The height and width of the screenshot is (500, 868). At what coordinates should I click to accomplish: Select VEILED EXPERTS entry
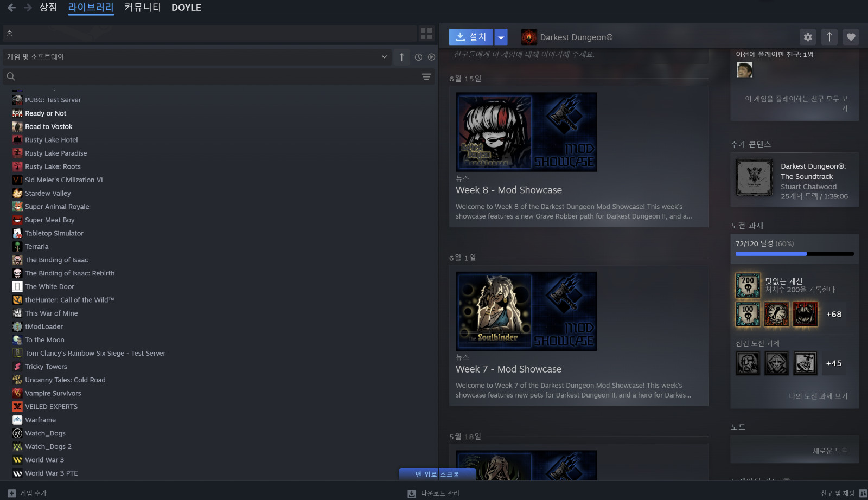tap(52, 406)
